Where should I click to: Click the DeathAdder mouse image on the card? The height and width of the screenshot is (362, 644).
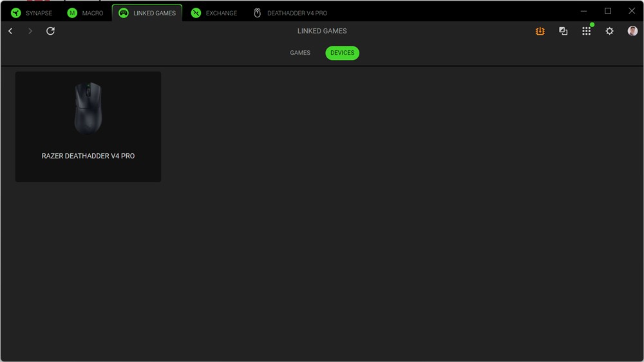click(88, 108)
